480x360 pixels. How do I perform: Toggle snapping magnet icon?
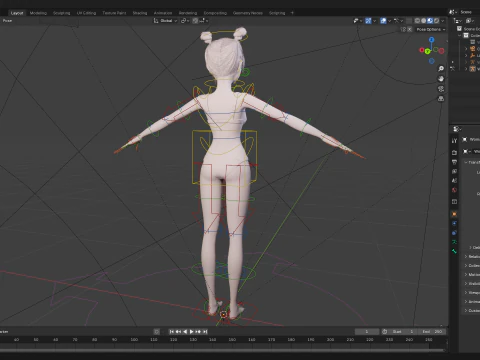click(196, 21)
